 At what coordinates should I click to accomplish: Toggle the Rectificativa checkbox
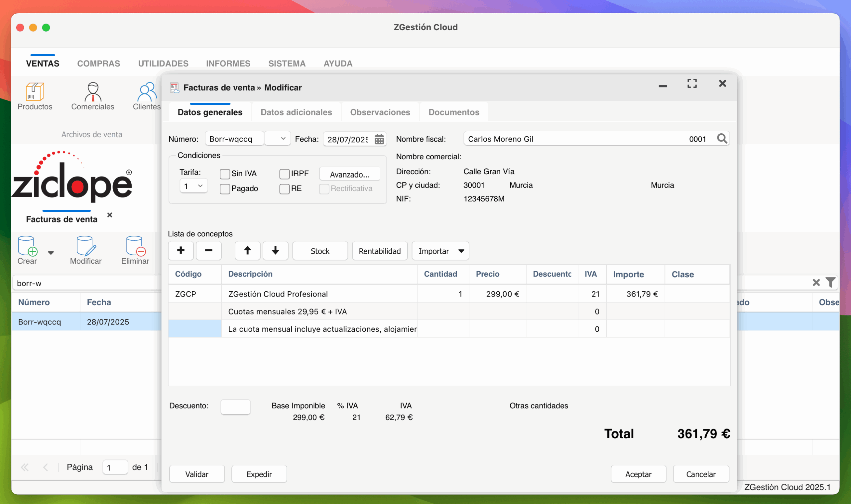coord(324,189)
